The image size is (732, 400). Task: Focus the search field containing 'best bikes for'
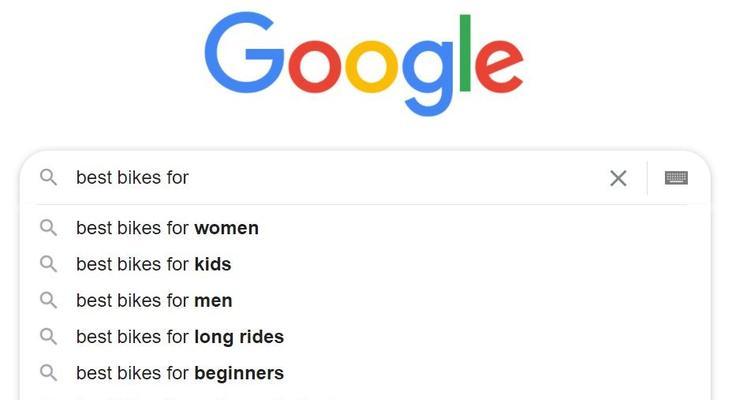(336, 177)
